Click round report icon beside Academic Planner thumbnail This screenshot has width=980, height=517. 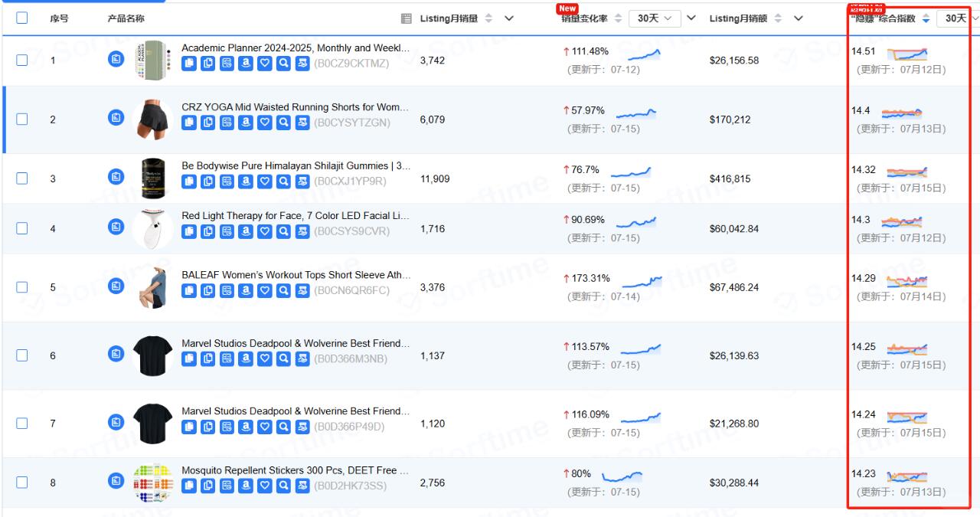116,59
